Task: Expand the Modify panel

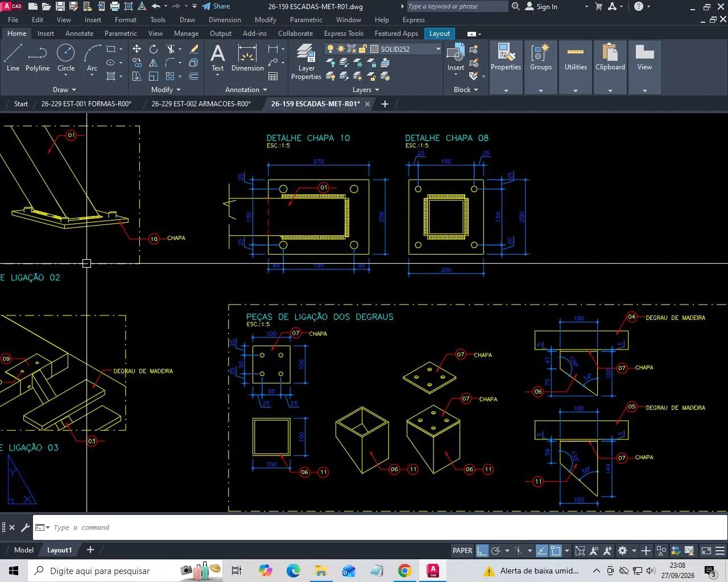Action: tap(166, 90)
